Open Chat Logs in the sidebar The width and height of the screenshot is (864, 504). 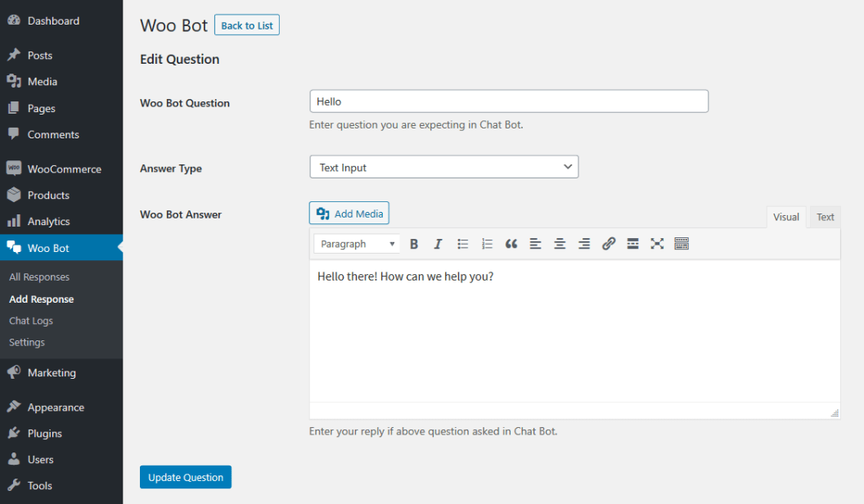tap(31, 321)
